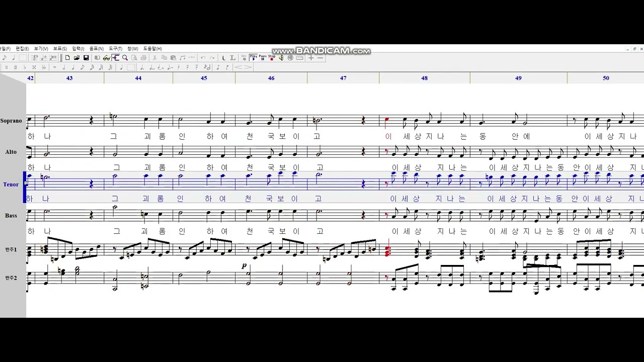Open the 편집(E) menu
The width and height of the screenshot is (644, 362).
click(23, 49)
